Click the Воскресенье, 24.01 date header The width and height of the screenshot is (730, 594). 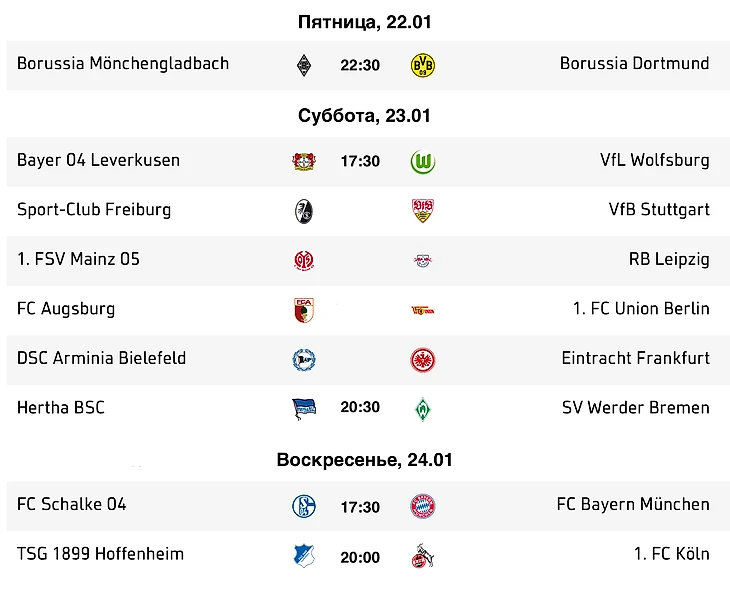[x=365, y=460]
